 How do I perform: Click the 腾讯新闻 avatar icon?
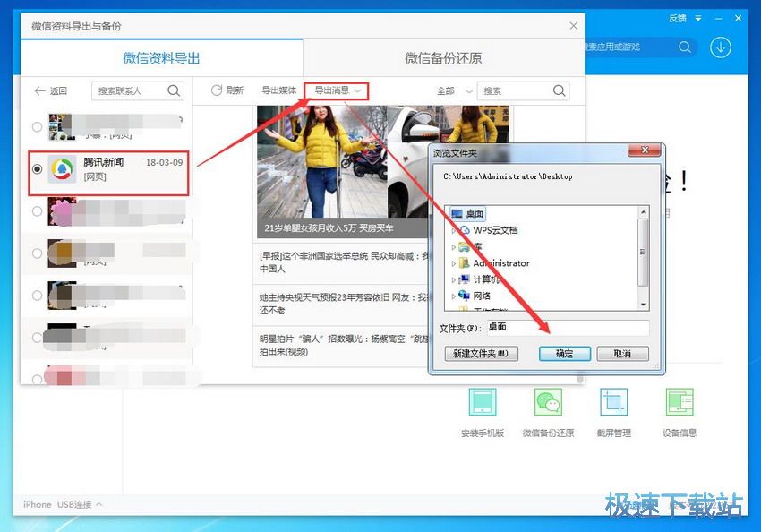62,169
